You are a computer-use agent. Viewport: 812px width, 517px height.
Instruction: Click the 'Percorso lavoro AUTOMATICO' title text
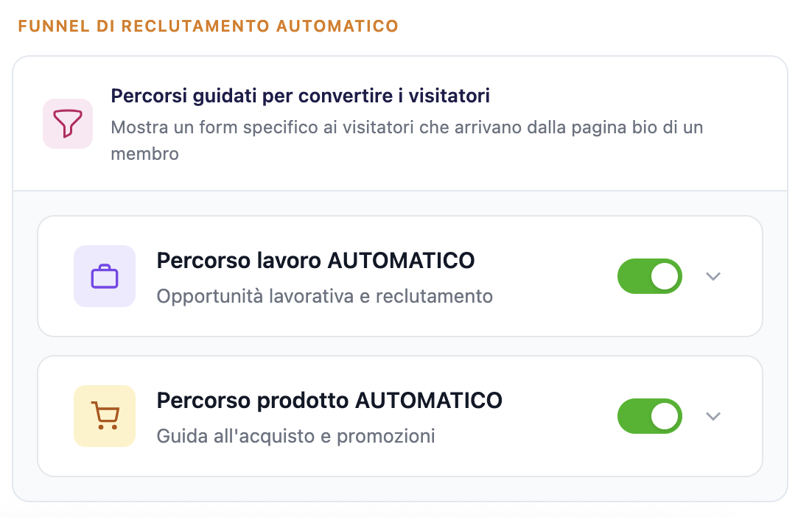(x=316, y=261)
